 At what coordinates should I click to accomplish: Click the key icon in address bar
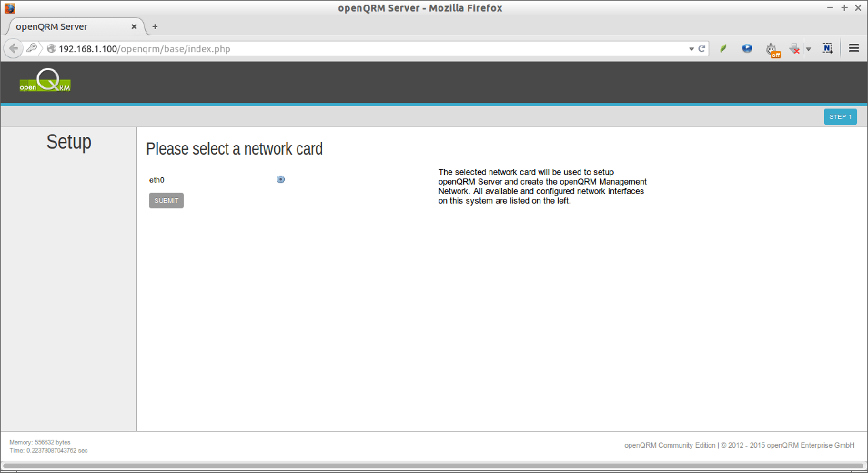click(x=32, y=49)
